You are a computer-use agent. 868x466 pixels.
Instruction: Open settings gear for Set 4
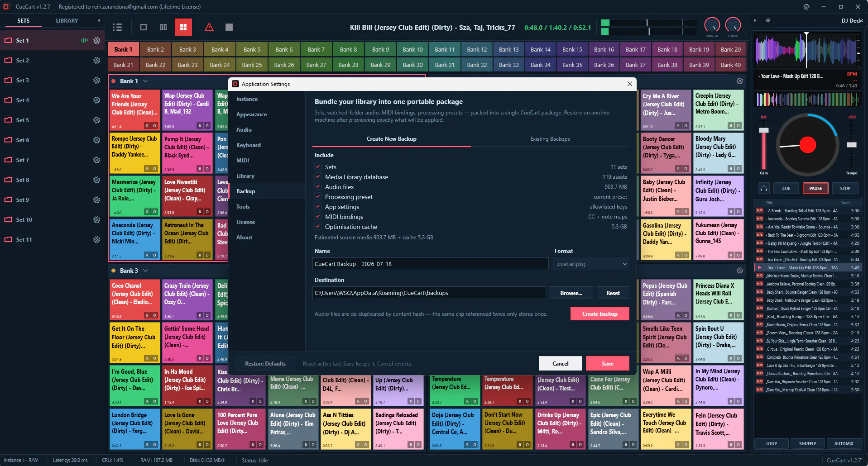96,100
